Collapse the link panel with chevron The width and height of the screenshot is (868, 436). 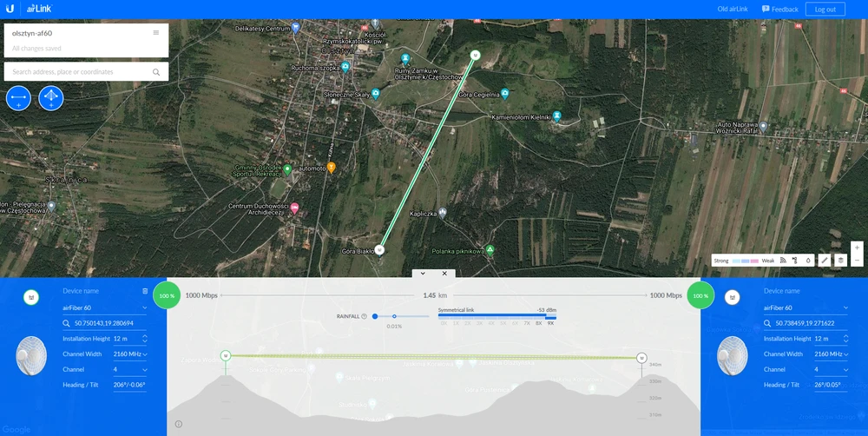click(x=423, y=273)
